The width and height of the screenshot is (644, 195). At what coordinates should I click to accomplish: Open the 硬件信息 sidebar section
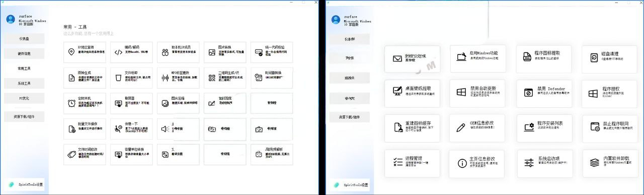click(24, 53)
